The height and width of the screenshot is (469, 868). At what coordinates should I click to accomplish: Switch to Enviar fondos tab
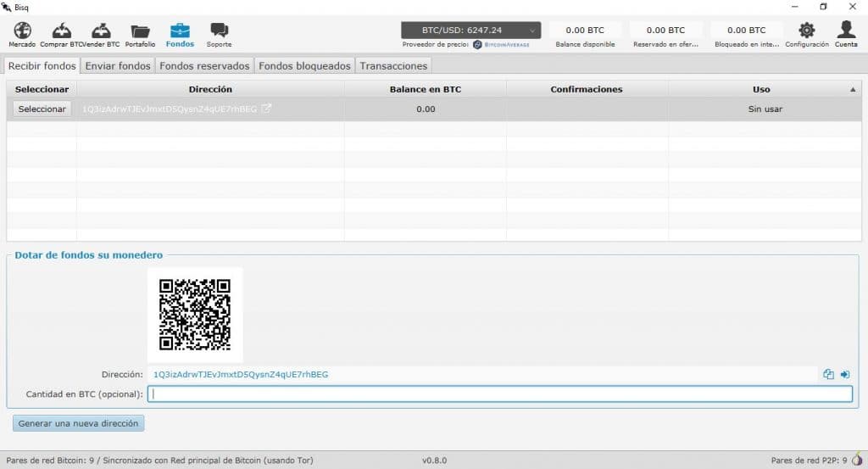pyautogui.click(x=118, y=65)
